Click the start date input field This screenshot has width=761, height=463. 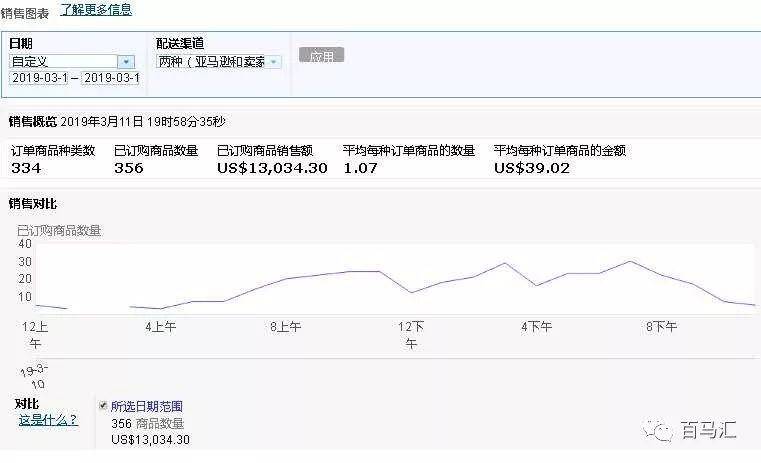click(43, 78)
